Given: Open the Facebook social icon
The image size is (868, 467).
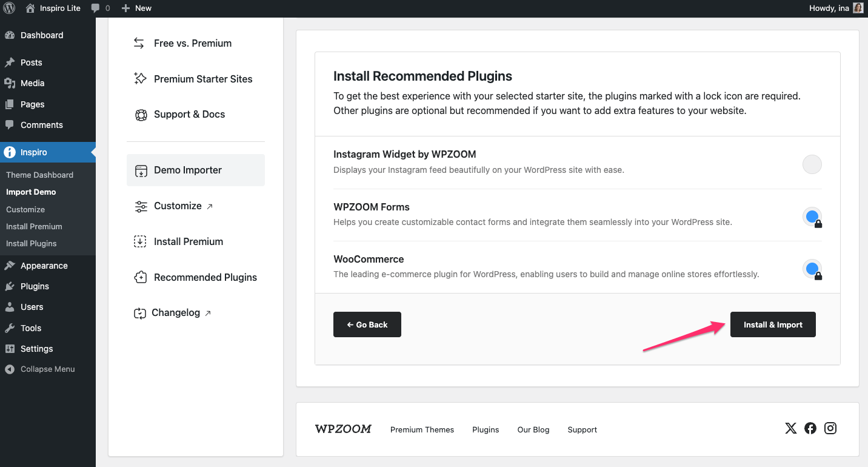Looking at the screenshot, I should [x=810, y=428].
